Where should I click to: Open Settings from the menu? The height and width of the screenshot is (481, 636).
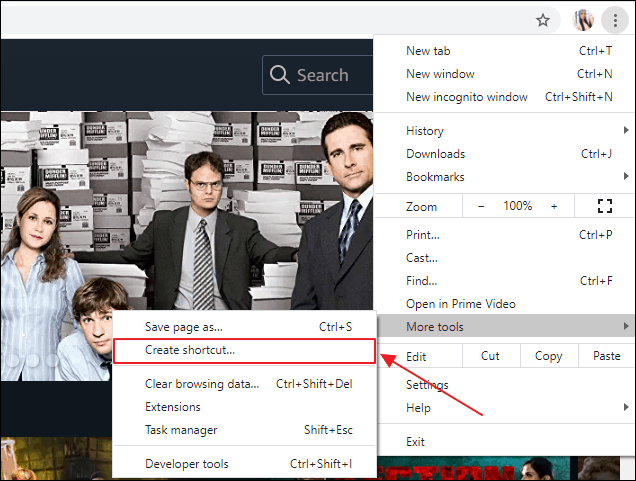[504, 384]
